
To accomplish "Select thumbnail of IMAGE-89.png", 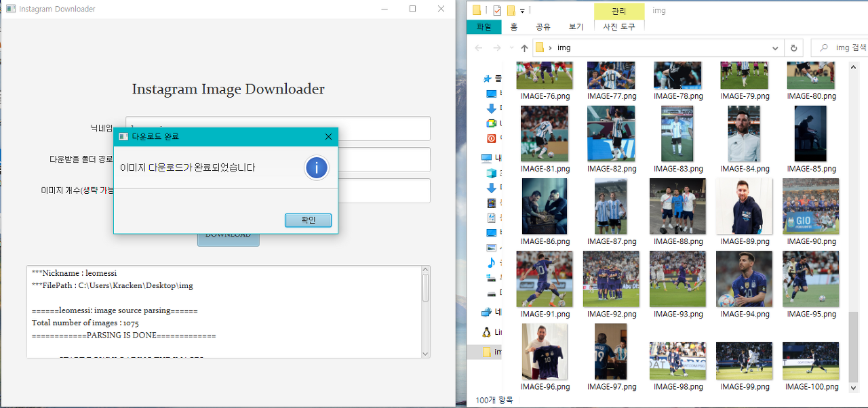I will click(744, 206).
